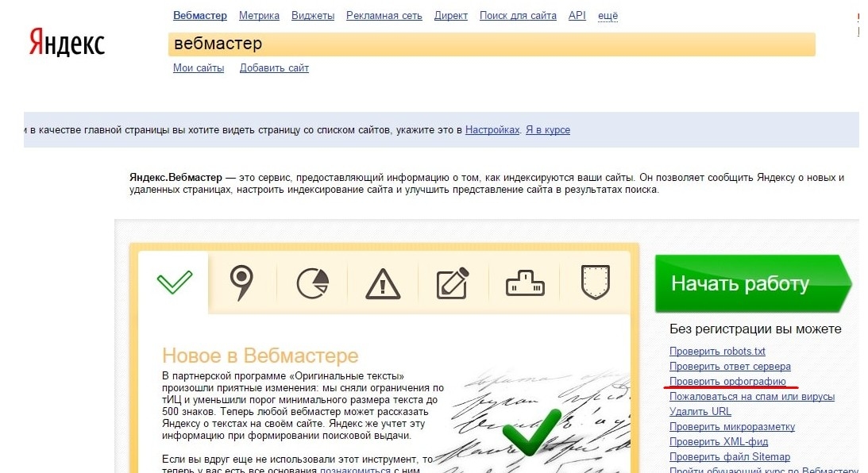Click the Яндекс logo

(x=67, y=43)
